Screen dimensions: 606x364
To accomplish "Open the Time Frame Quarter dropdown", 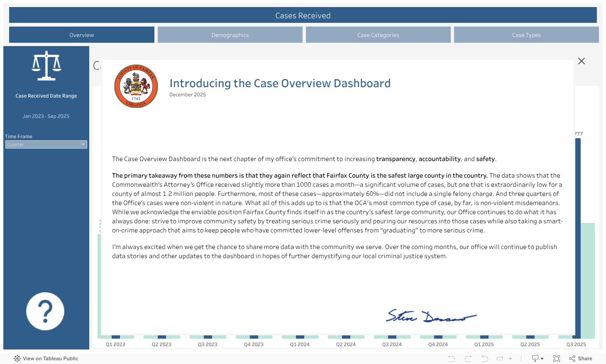I will click(46, 144).
